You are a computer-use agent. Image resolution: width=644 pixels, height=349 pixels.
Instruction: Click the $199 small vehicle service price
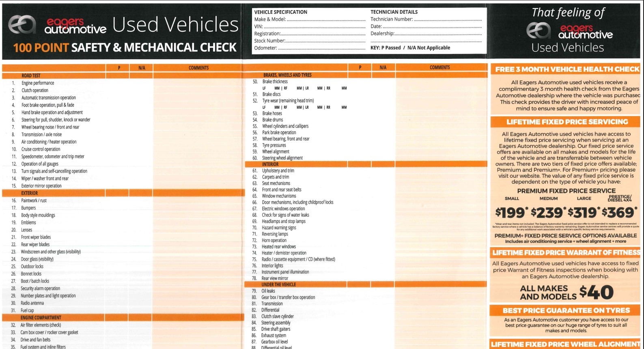(511, 212)
